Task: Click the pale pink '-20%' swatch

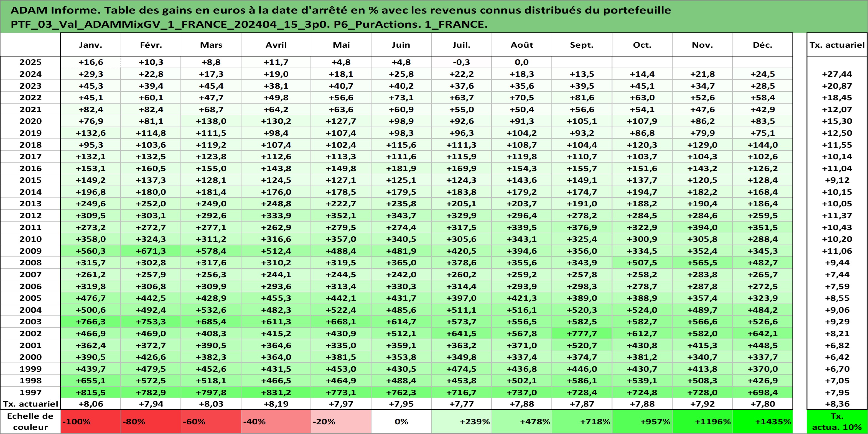Action: tap(341, 422)
